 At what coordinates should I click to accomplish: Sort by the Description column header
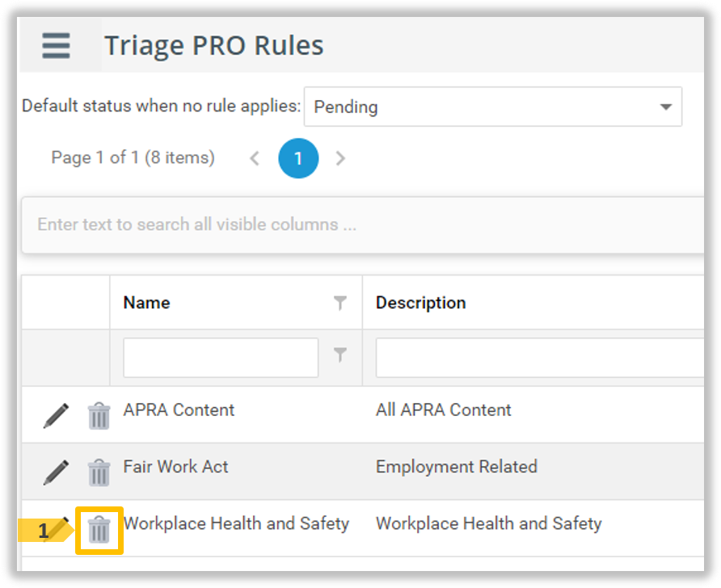(420, 303)
